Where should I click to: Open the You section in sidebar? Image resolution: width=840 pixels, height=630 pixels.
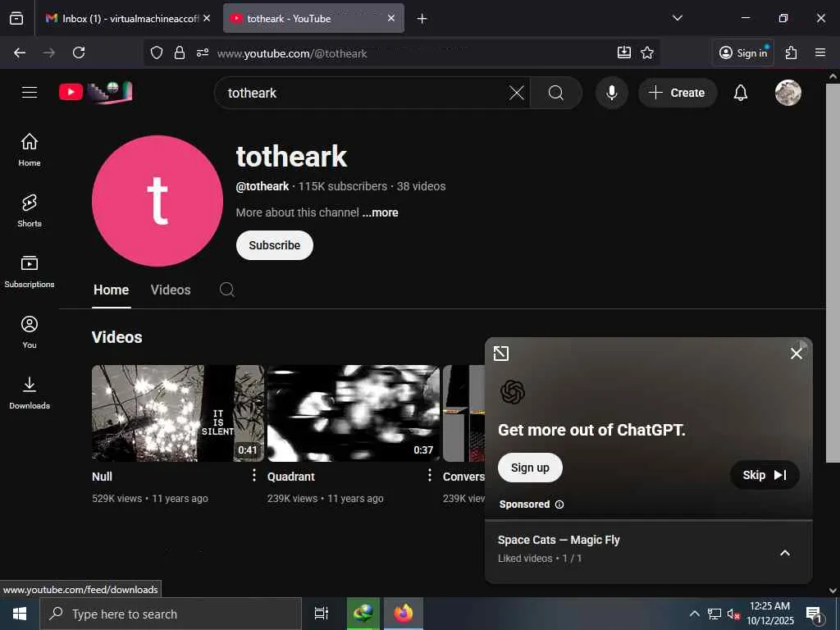[30, 332]
